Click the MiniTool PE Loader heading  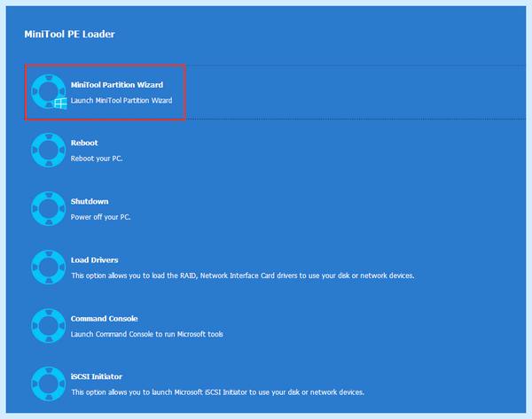(69, 34)
